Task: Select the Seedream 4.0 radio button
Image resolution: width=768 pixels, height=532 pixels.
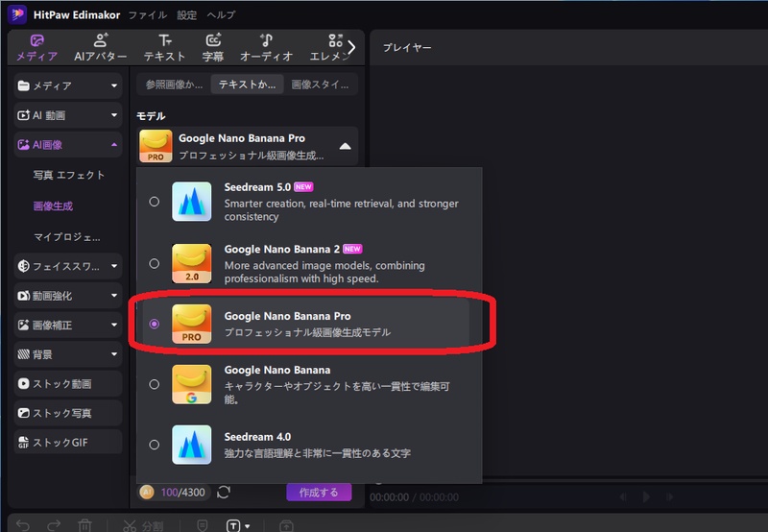Action: point(155,445)
